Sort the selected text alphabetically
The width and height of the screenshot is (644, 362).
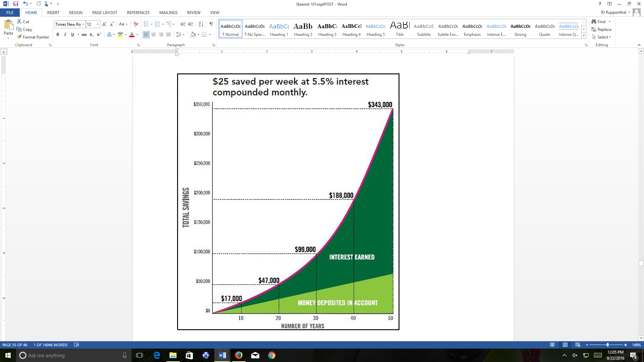pos(201,24)
